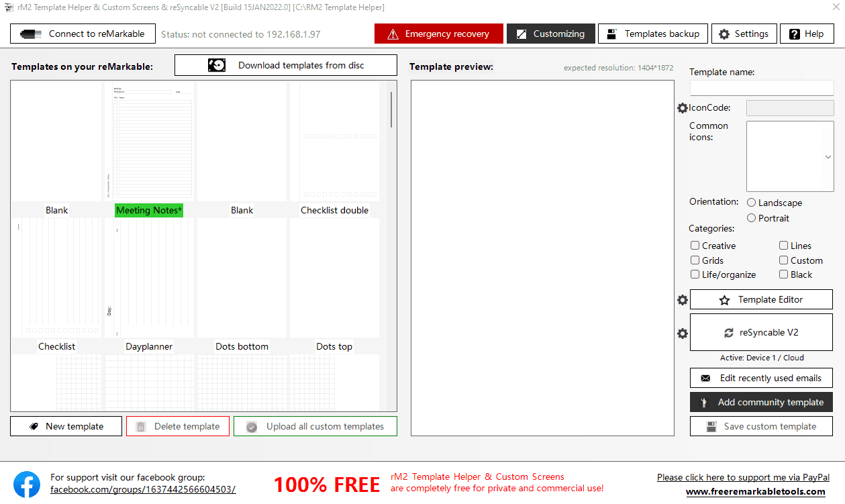The width and height of the screenshot is (845, 504).
Task: Connect to reMarkable device
Action: coord(83,34)
